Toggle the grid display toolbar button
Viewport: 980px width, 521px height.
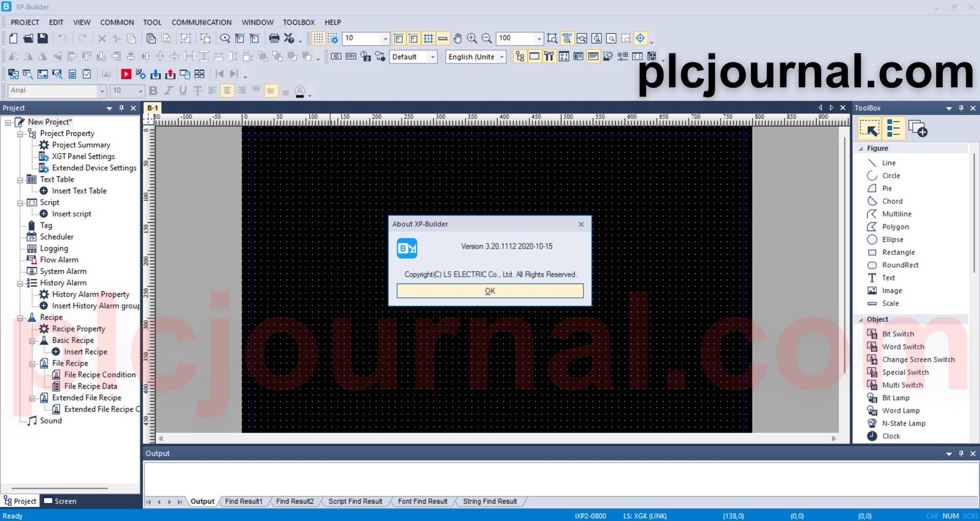coord(428,38)
